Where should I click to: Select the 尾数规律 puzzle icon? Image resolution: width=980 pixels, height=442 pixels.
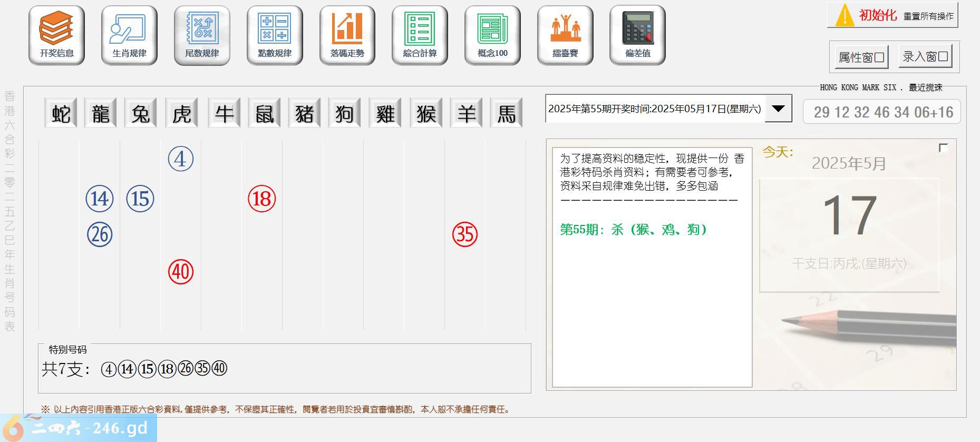[x=202, y=35]
